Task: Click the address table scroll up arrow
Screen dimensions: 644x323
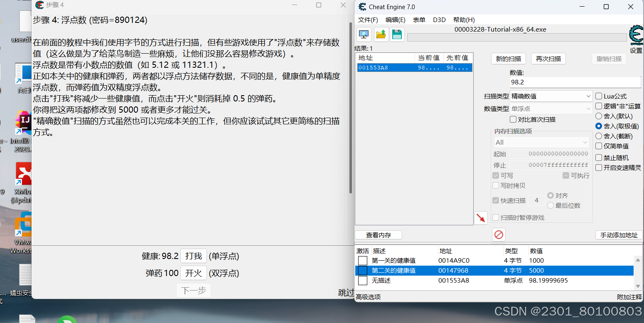Action: coord(638,260)
